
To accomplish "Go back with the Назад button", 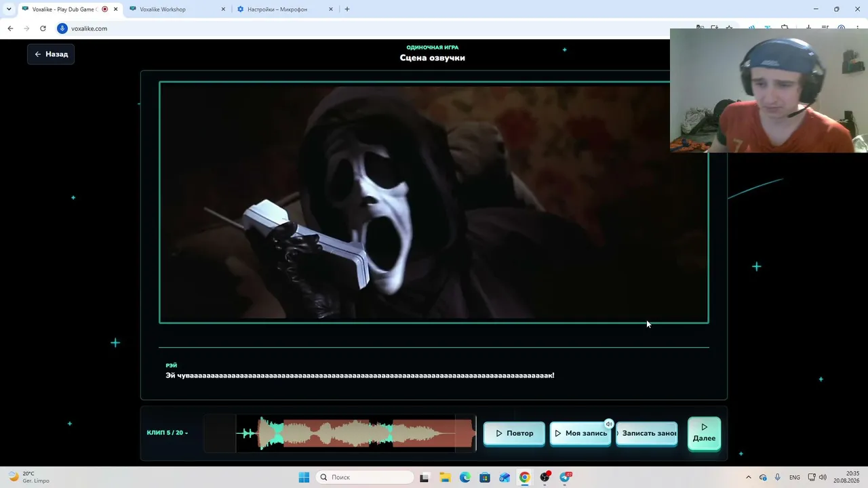I will 51,54.
